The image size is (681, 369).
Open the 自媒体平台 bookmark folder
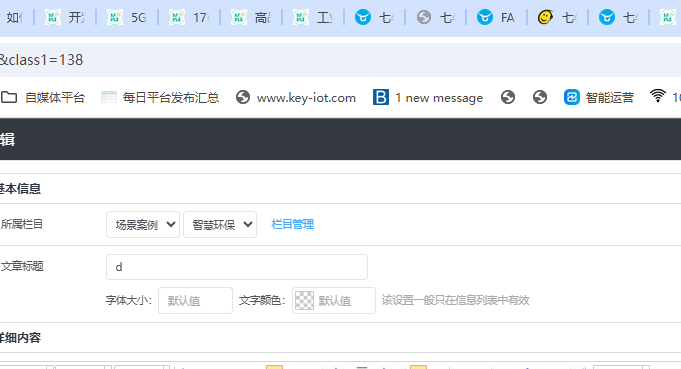tap(43, 98)
